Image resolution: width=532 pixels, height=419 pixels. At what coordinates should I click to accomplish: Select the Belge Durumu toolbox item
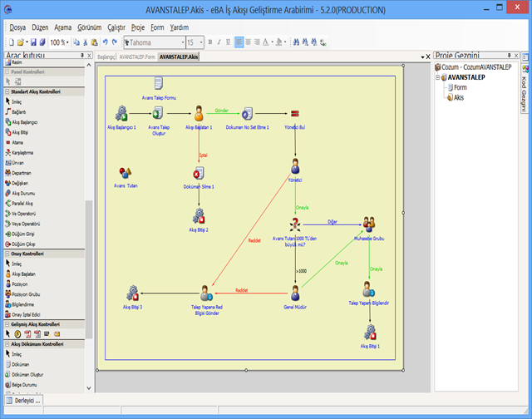point(21,385)
